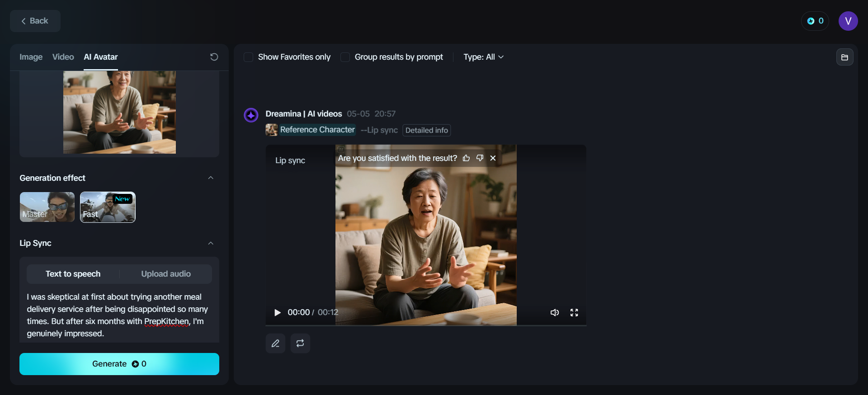This screenshot has height=395, width=868.
Task: Open the assets folder icon
Action: [844, 57]
